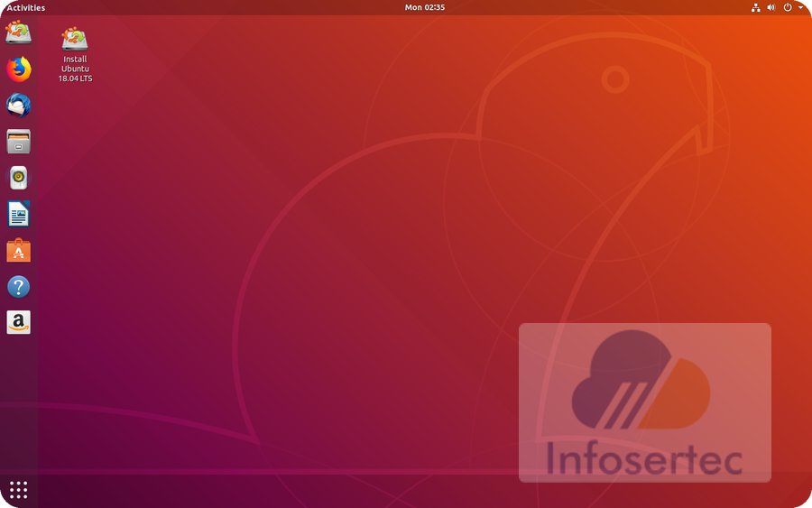Click the Amazon launcher in the dock
812x508 pixels.
pyautogui.click(x=18, y=323)
